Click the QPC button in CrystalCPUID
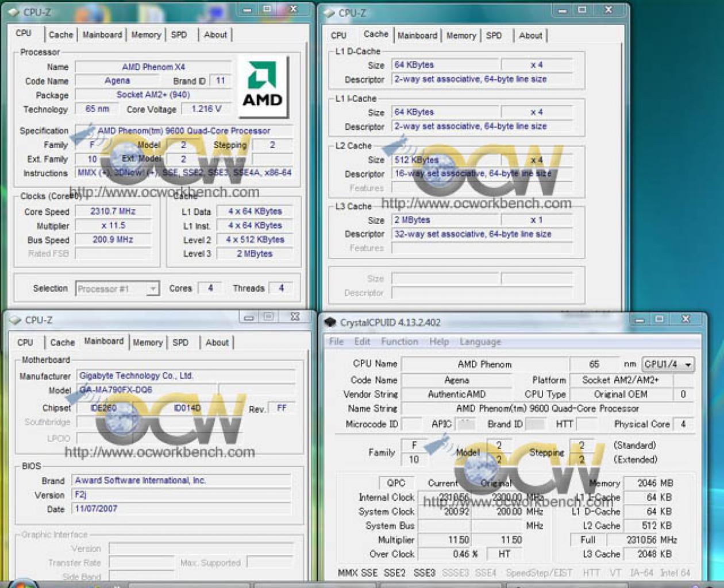 click(x=396, y=483)
